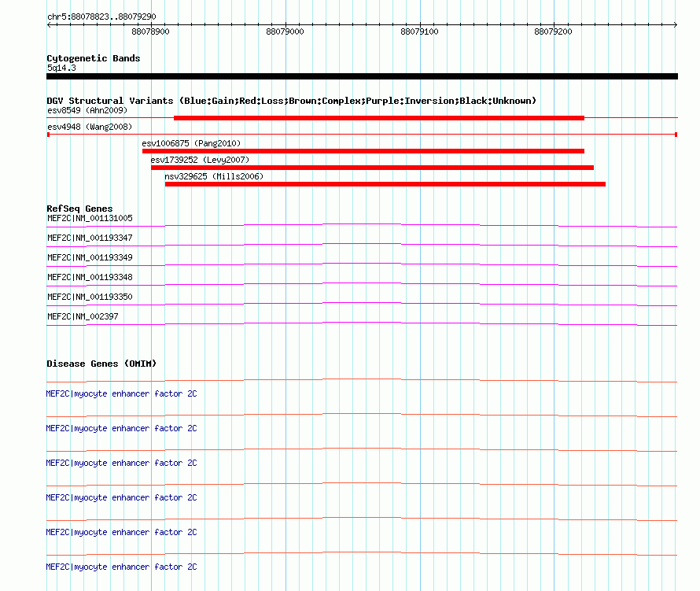This screenshot has height=591, width=700.
Task: Click the MEF2C|NM_001193348 transcript label
Action: (90, 277)
